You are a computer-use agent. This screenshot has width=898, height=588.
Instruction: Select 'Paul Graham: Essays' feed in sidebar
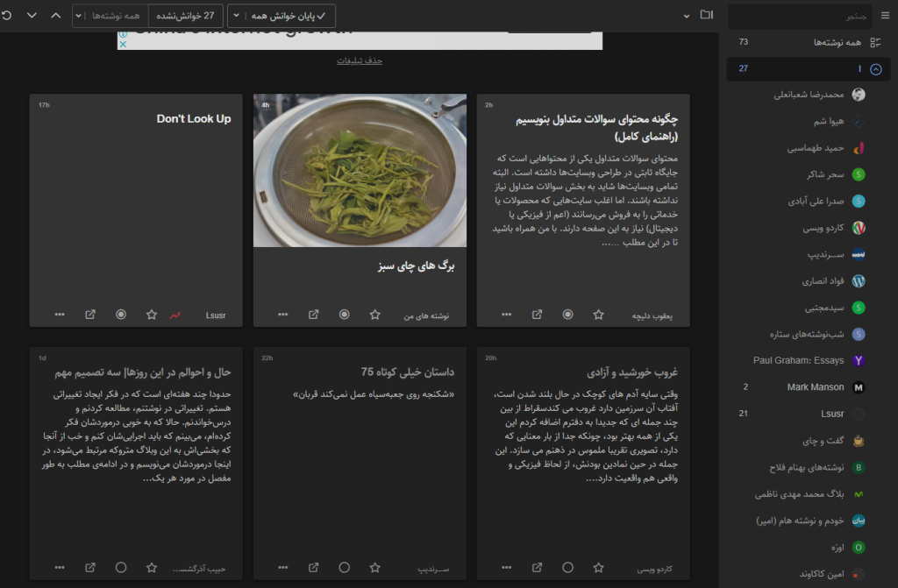pyautogui.click(x=798, y=360)
